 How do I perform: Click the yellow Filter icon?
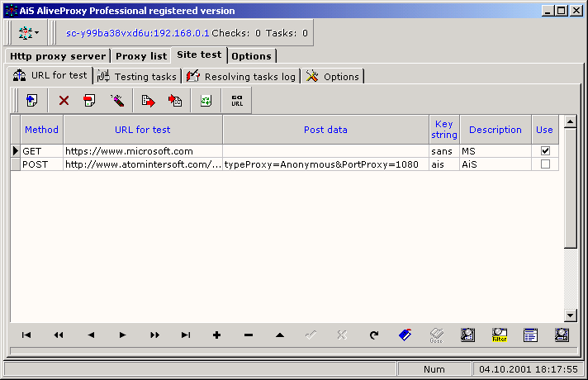[x=499, y=335]
